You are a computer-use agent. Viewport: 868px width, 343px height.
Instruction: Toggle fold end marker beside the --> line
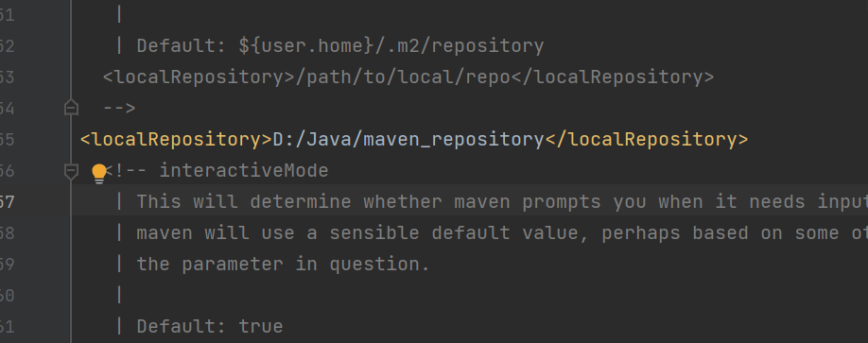[71, 108]
